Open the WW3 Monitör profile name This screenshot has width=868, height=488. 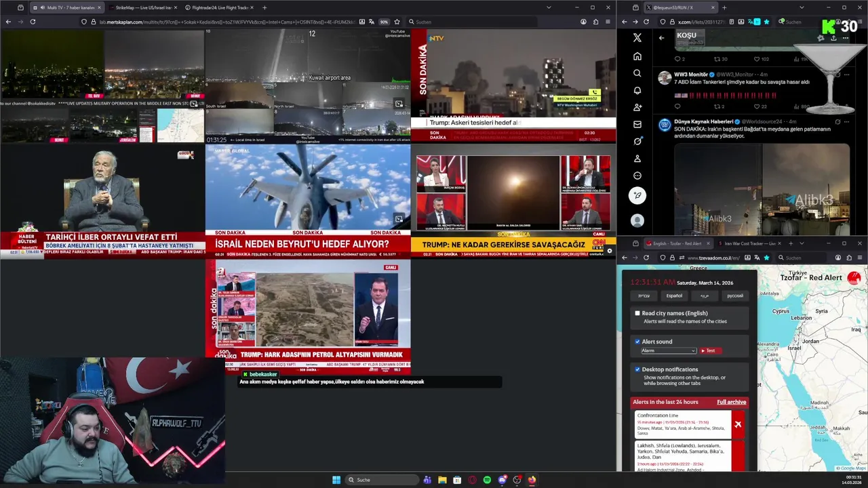(x=690, y=74)
